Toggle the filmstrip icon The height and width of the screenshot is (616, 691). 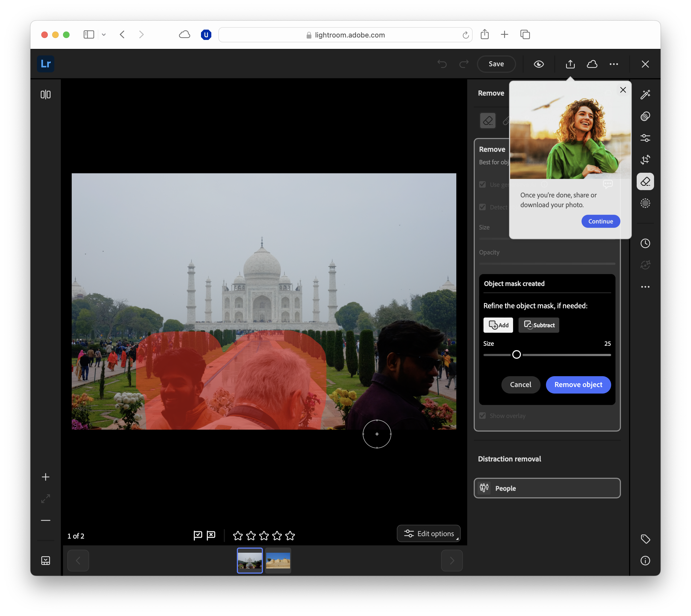[x=45, y=561]
